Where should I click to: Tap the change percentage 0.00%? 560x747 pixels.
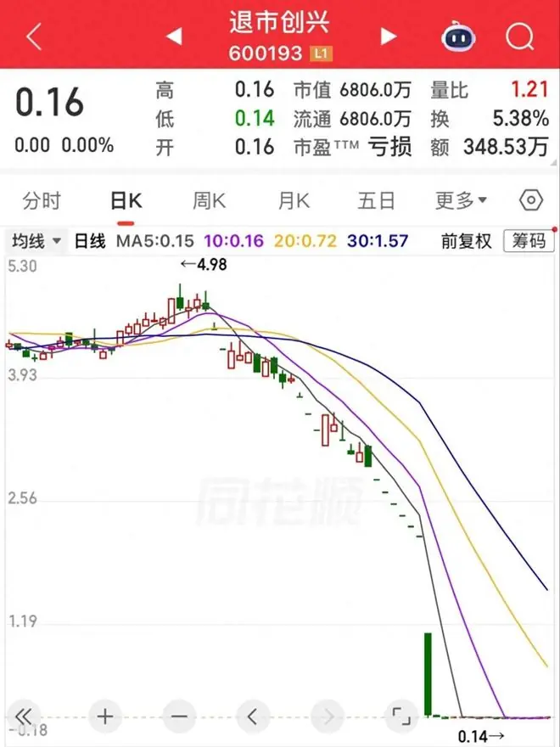point(88,145)
